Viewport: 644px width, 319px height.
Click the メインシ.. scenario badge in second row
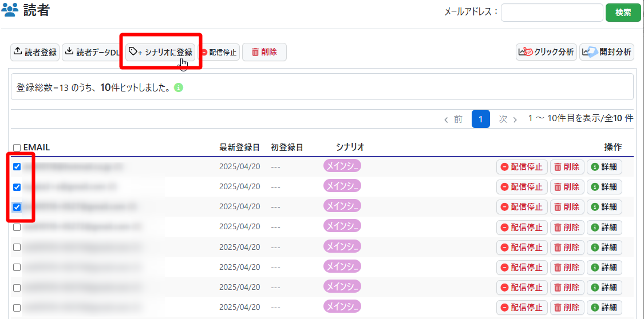342,186
